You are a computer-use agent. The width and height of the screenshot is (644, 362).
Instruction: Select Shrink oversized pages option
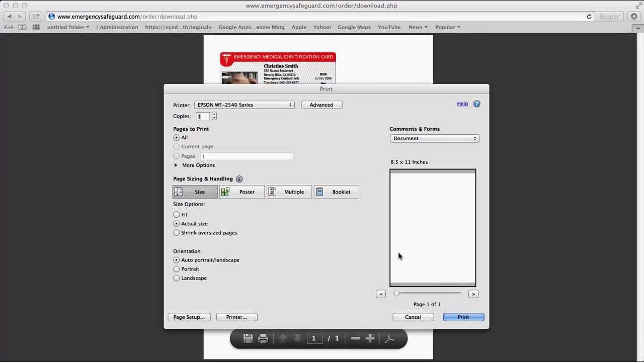[x=176, y=233]
